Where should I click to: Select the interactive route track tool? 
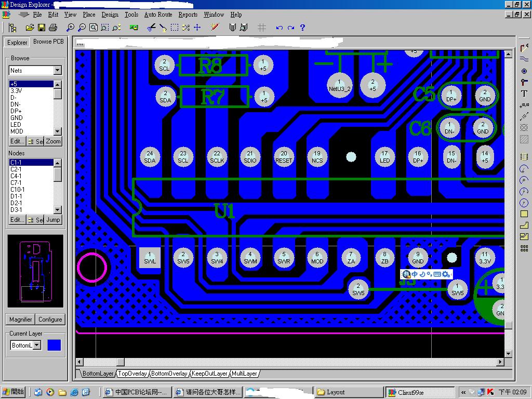point(524,48)
